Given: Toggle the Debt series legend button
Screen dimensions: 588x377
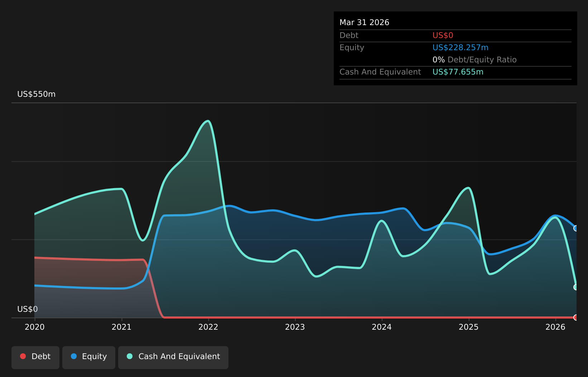Looking at the screenshot, I should [x=35, y=357].
